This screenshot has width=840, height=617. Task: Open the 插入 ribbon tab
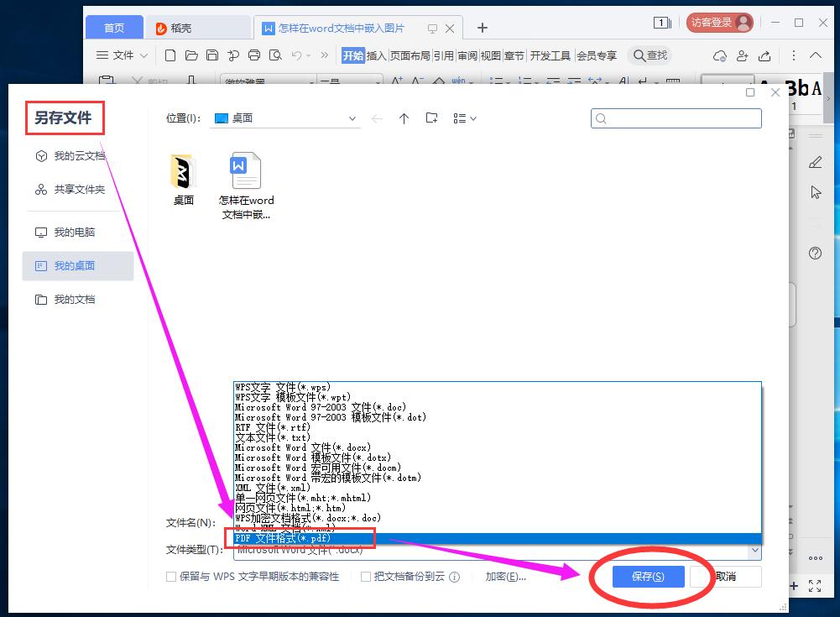click(376, 55)
